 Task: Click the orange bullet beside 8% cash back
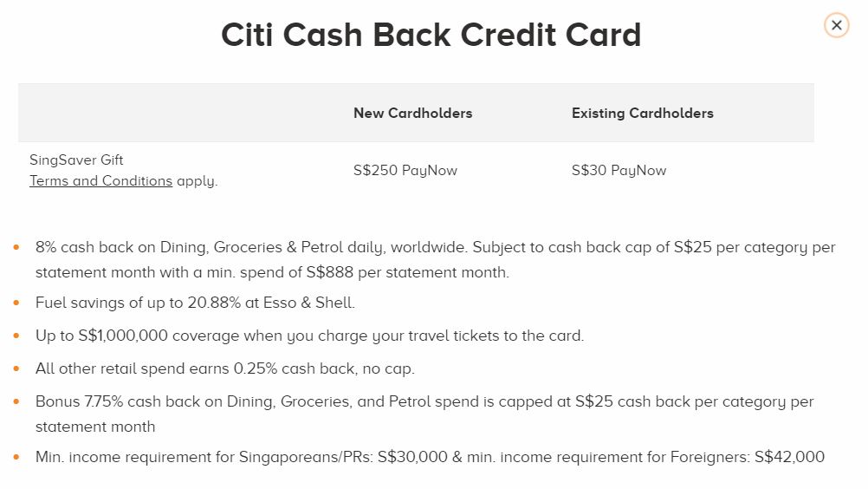16,247
